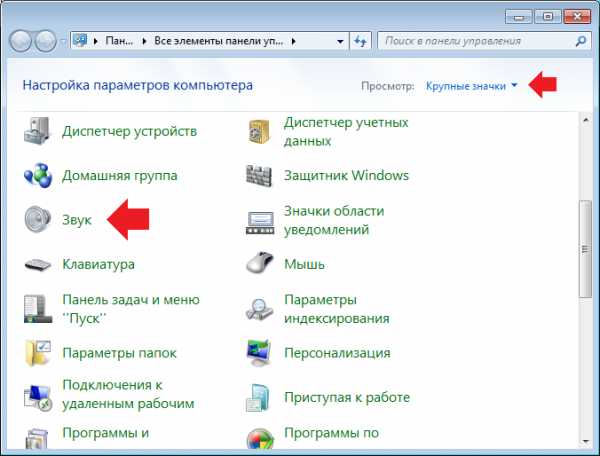Screen dimensions: 600x456
Task: Expand the arrow before Пан... breadcrumb
Action: (96, 41)
